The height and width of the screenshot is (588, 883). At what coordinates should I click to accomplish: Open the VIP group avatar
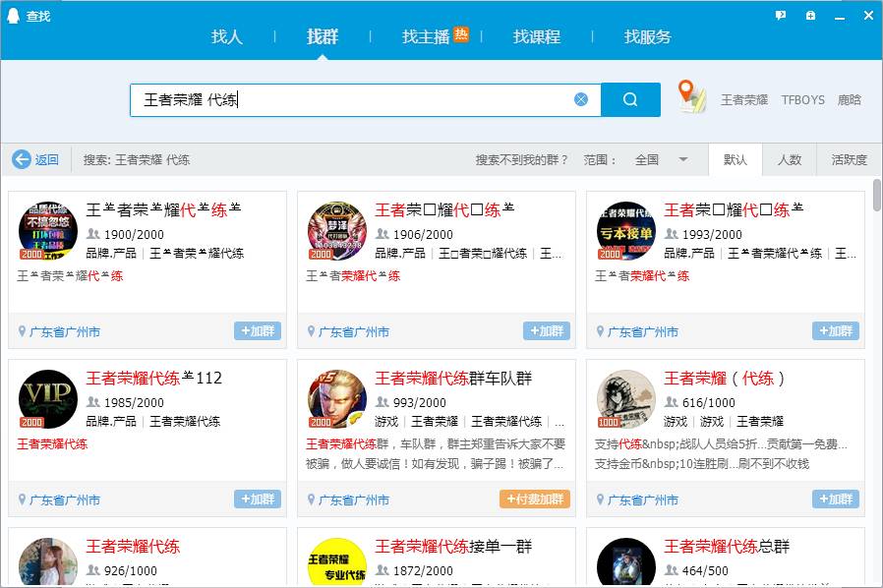(47, 399)
